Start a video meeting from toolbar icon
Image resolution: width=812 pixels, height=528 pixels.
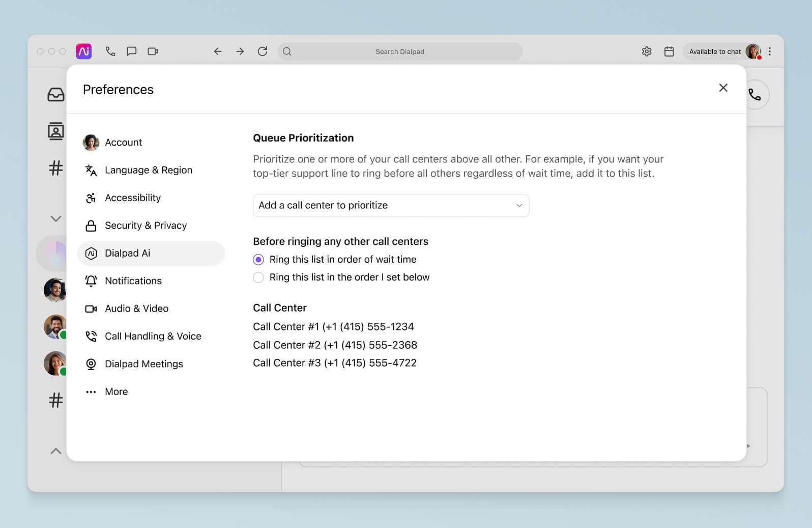coord(153,51)
